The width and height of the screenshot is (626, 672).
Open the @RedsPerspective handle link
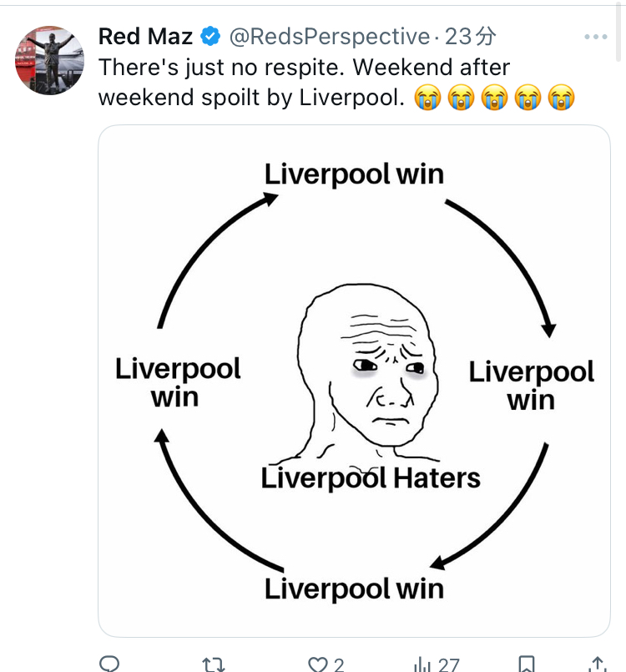point(329,37)
